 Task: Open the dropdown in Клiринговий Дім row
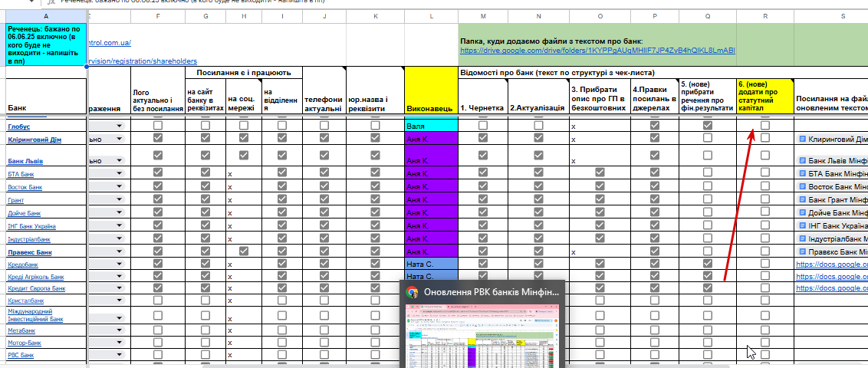(x=119, y=140)
